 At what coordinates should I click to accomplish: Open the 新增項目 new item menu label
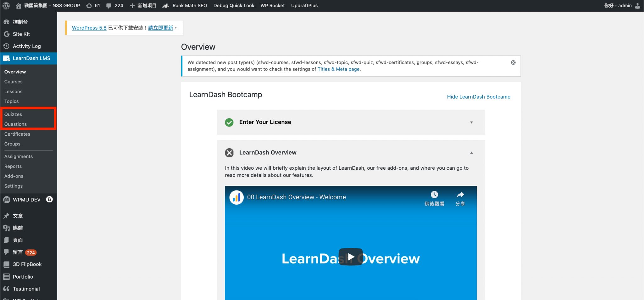point(147,6)
